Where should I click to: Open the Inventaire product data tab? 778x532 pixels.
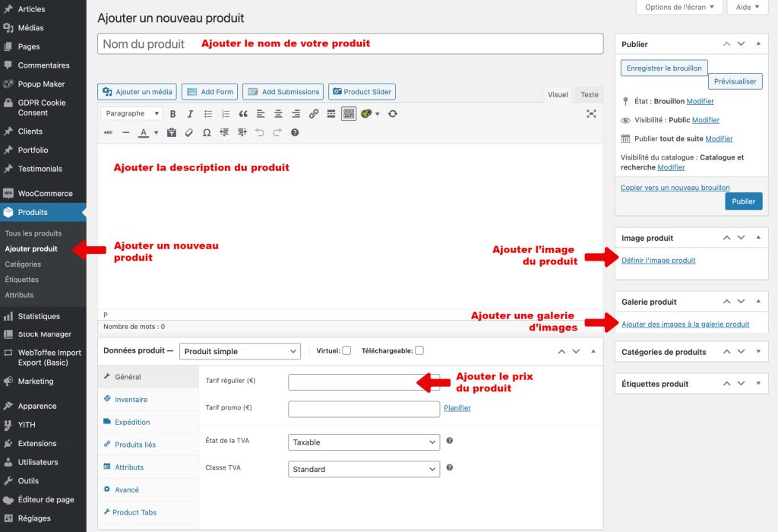(131, 400)
